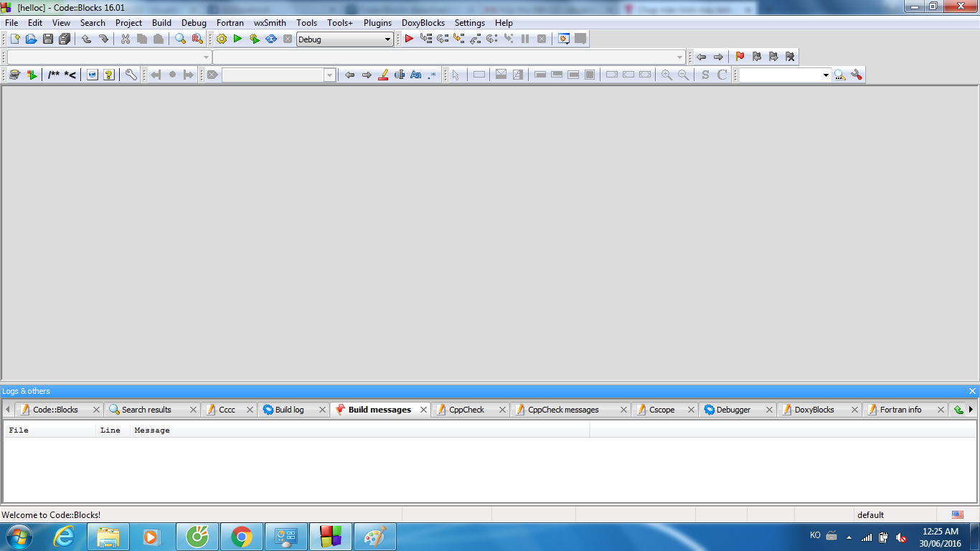Click the Save file floppy icon
Viewport: 980px width, 551px height.
[48, 39]
